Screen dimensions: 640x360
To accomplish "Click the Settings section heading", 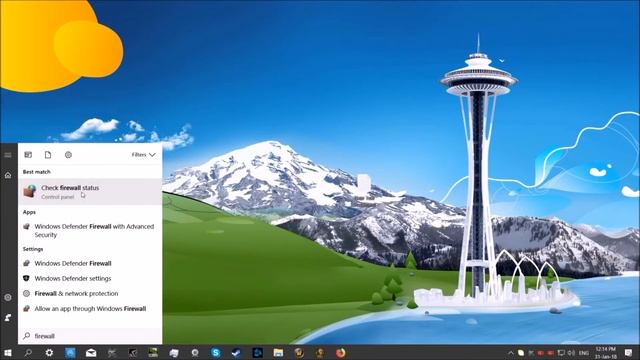I will pos(33,249).
